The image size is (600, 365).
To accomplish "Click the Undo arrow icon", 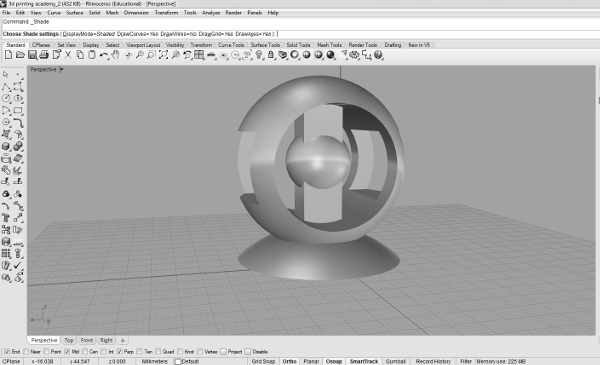I will [103, 55].
